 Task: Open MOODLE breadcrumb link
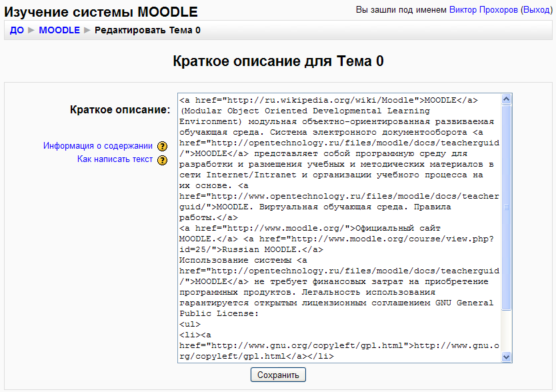[59, 30]
